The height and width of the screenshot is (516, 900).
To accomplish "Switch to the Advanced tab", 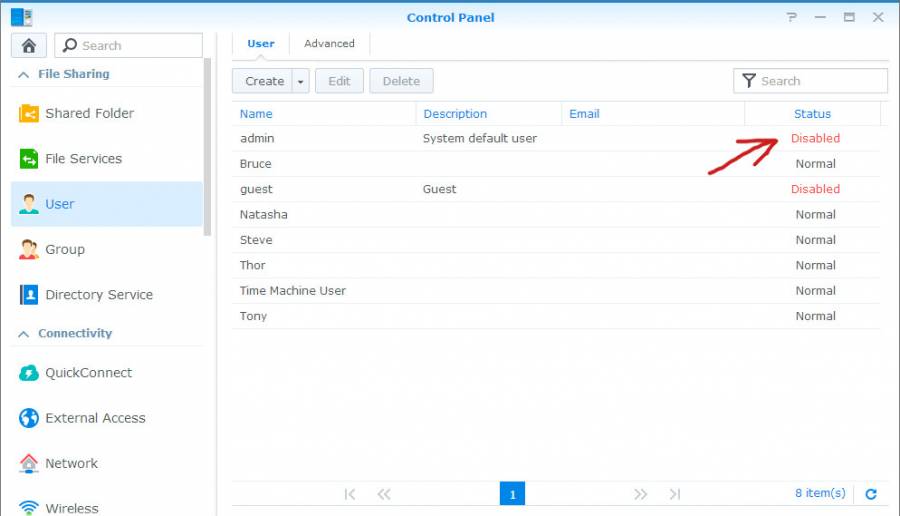I will [329, 44].
